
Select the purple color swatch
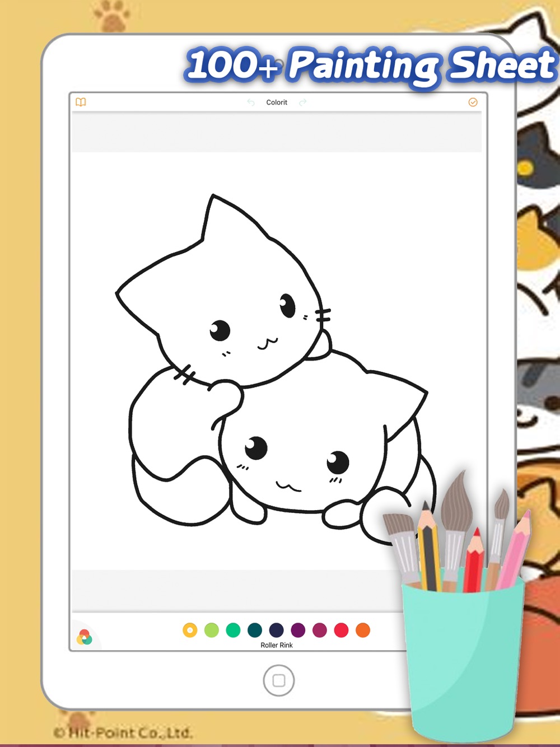pyautogui.click(x=298, y=630)
